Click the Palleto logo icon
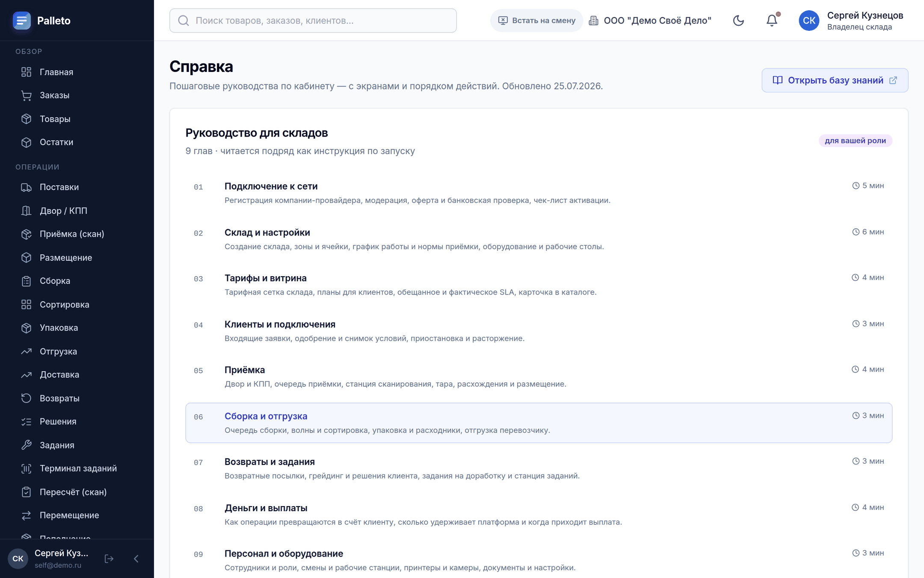The width and height of the screenshot is (924, 578). pos(22,21)
